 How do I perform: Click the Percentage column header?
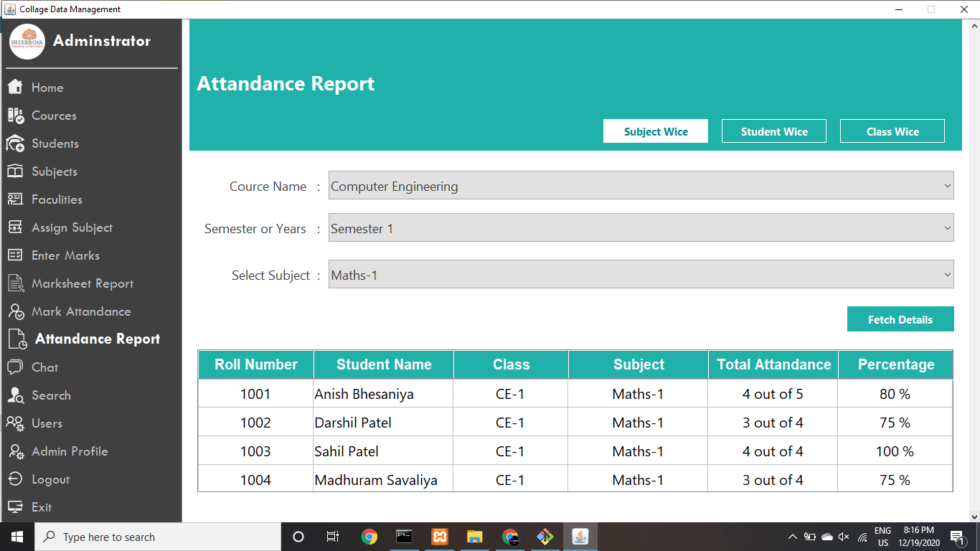896,364
